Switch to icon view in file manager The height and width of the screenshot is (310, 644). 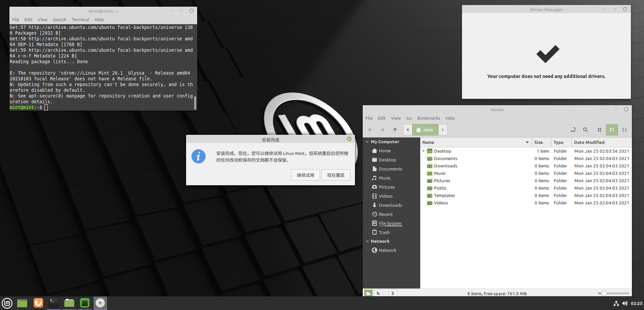599,130
